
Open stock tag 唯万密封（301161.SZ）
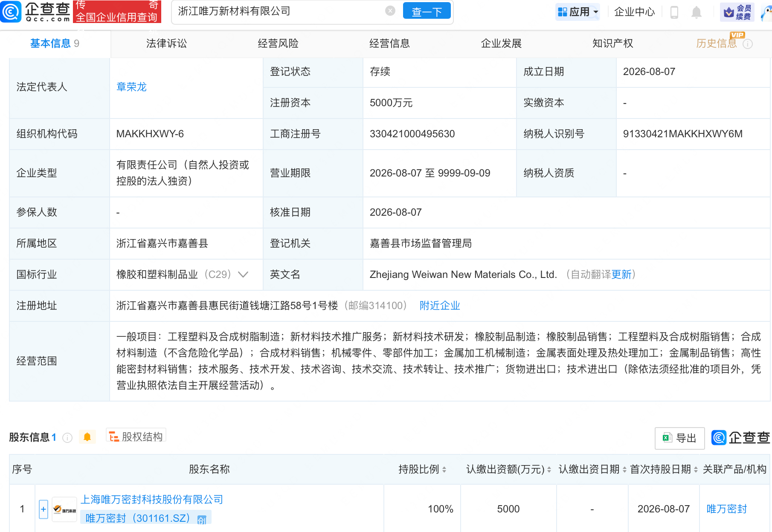[x=137, y=518]
